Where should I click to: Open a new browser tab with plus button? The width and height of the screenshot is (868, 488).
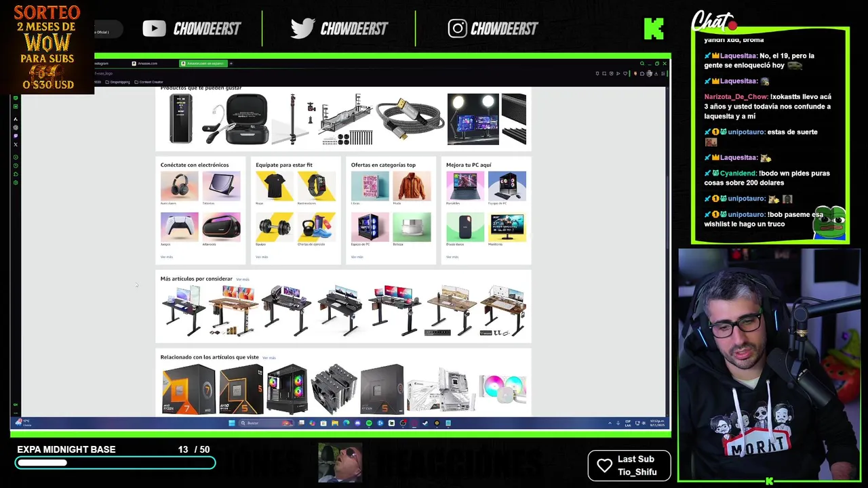[231, 63]
